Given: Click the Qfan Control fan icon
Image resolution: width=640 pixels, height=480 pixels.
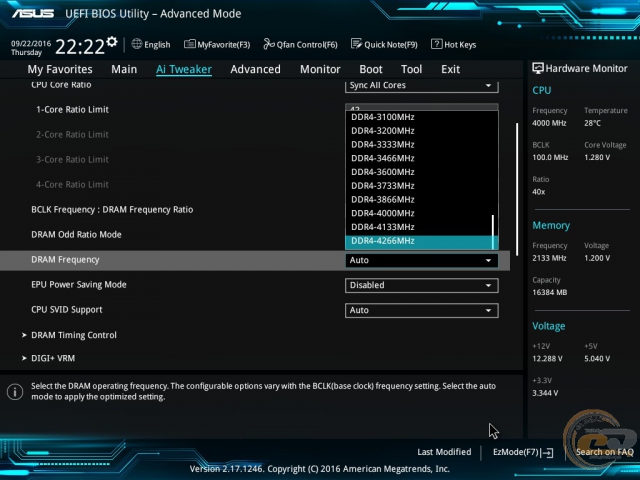Looking at the screenshot, I should (x=269, y=44).
